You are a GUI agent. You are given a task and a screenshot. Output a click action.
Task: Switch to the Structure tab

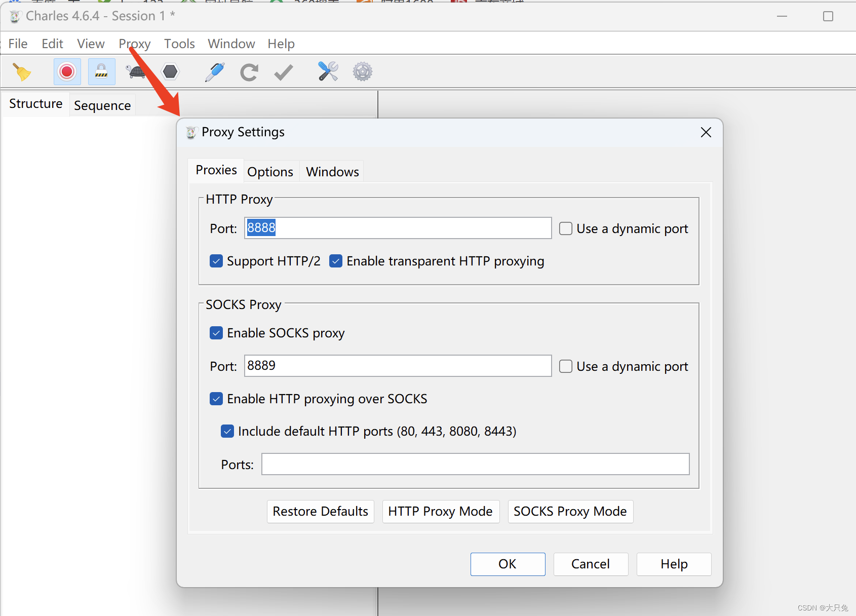click(x=35, y=103)
